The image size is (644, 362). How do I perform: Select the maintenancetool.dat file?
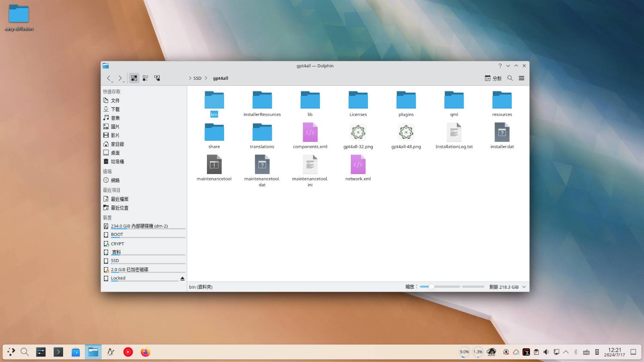(x=262, y=171)
